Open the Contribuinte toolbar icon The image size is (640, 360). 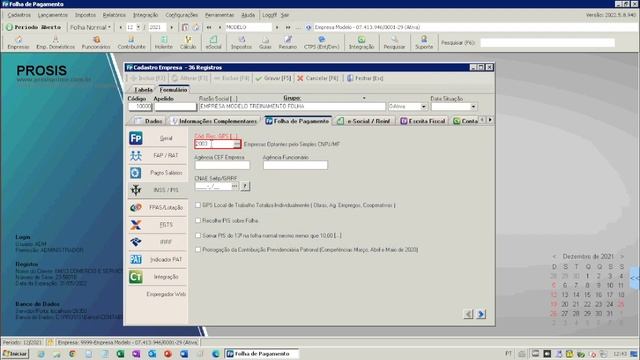click(131, 42)
